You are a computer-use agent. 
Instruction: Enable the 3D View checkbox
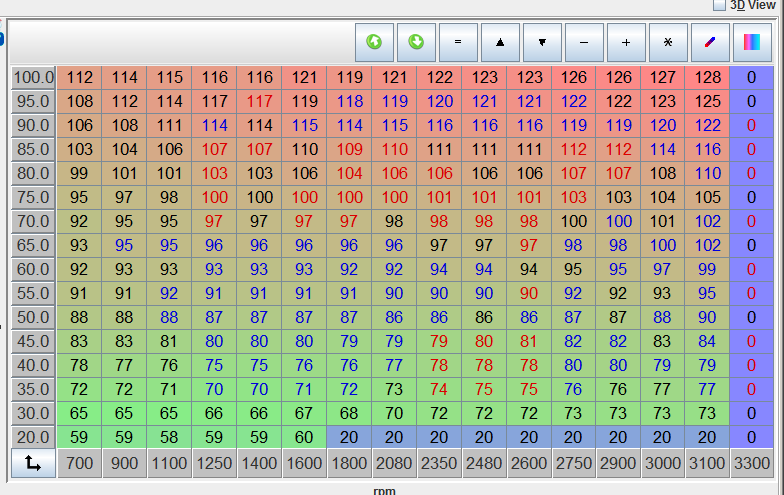point(719,5)
